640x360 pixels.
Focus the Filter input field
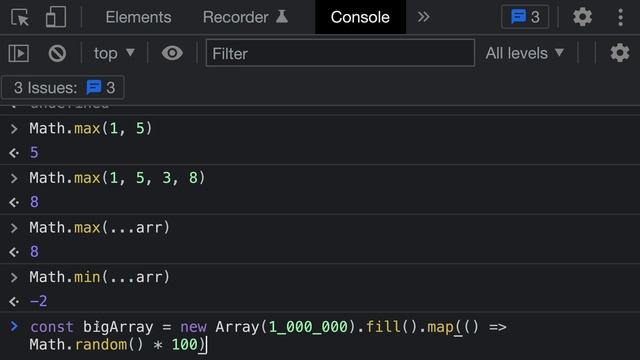coord(340,53)
